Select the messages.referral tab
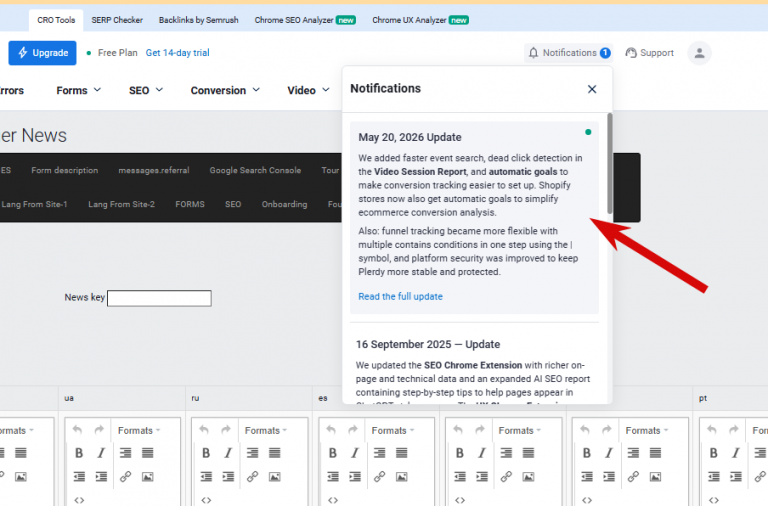Screen dimensions: 768x506 tap(154, 170)
